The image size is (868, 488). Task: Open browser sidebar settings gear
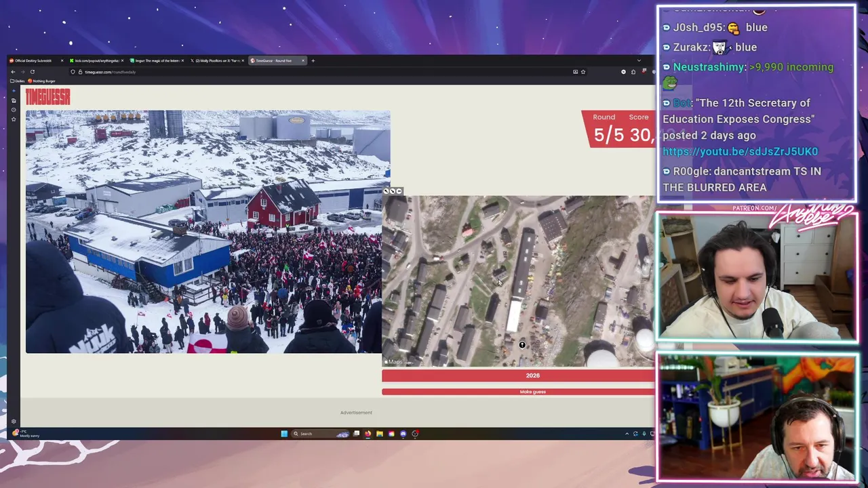click(14, 422)
